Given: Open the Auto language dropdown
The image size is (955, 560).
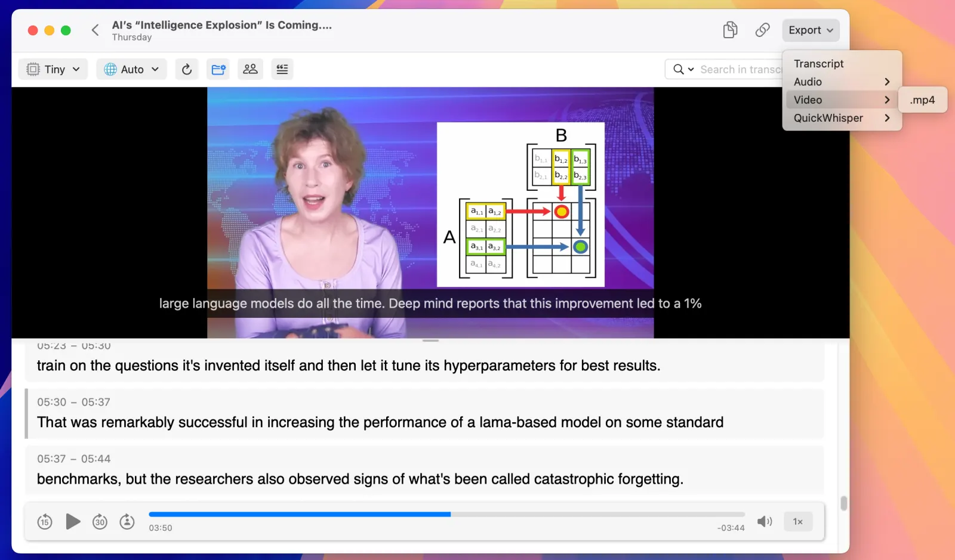Looking at the screenshot, I should (x=131, y=69).
